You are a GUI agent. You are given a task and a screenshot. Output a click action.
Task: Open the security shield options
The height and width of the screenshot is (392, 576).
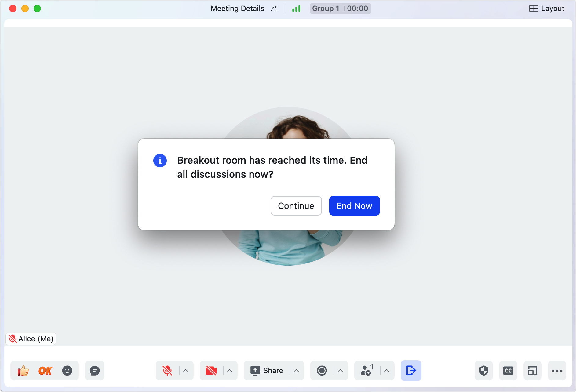pos(484,371)
